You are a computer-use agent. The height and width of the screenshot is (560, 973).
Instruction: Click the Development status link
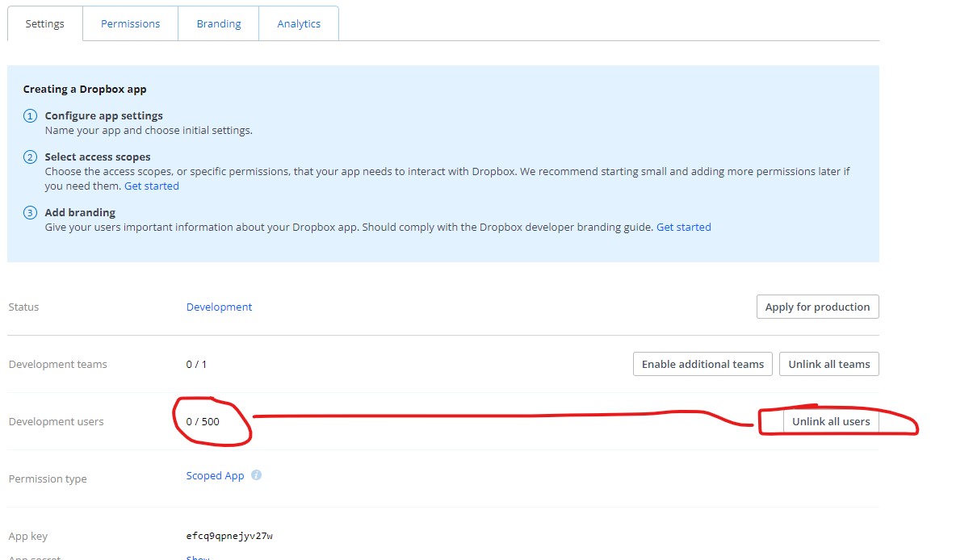(219, 307)
